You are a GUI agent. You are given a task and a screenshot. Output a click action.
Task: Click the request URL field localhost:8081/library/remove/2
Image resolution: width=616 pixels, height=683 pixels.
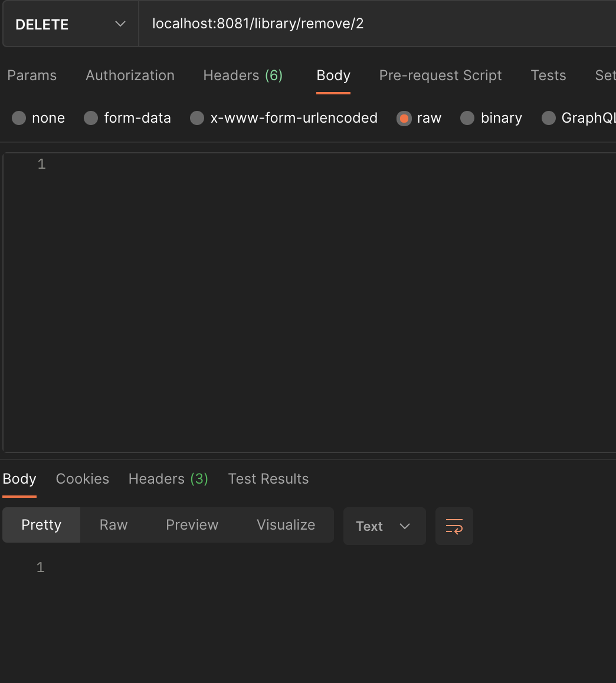377,24
